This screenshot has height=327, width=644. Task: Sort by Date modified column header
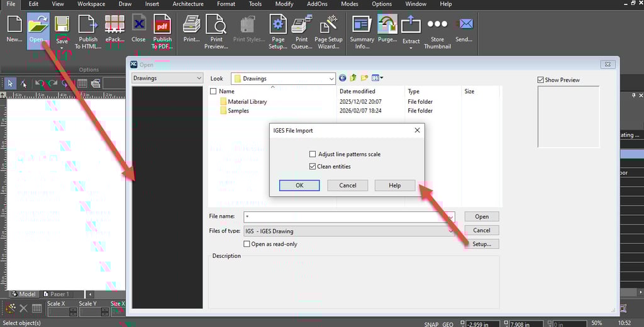(x=357, y=91)
